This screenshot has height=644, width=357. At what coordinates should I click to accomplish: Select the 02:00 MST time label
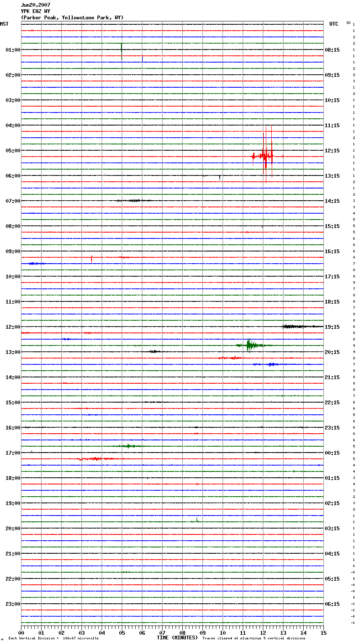(x=13, y=75)
